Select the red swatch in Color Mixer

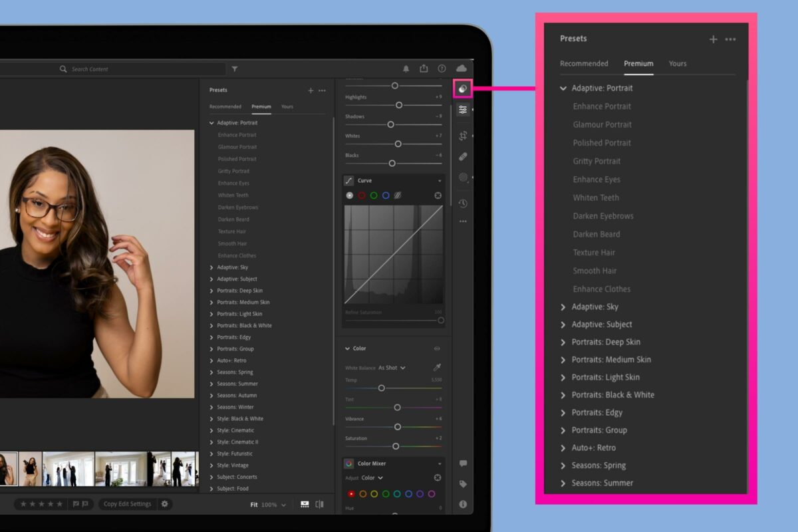coord(351,493)
